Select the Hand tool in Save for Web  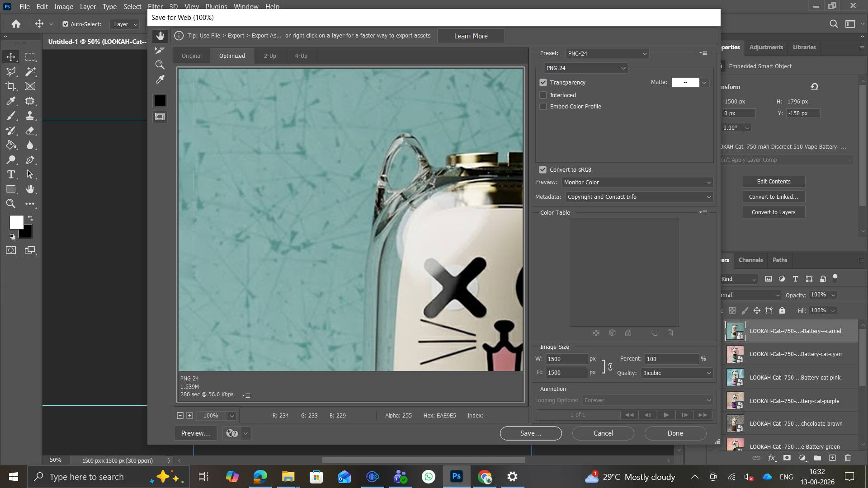click(x=160, y=36)
